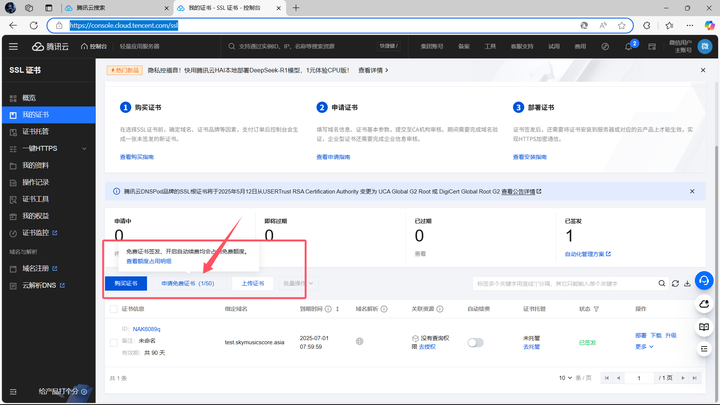The height and width of the screenshot is (405, 720).
Task: Click the certificate keyword search field
Action: pos(565,283)
